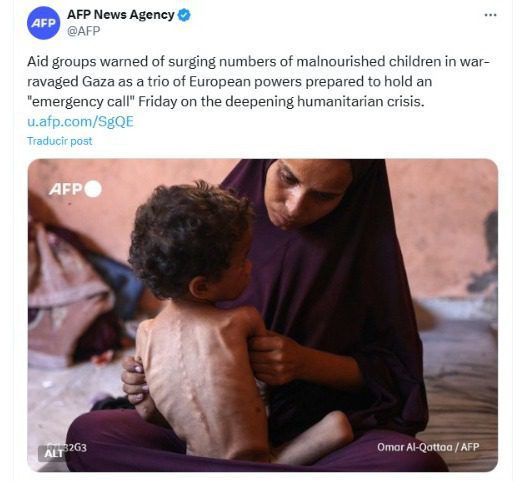Click the blue verified checkmark badge
The width and height of the screenshot is (518, 481).
click(184, 15)
